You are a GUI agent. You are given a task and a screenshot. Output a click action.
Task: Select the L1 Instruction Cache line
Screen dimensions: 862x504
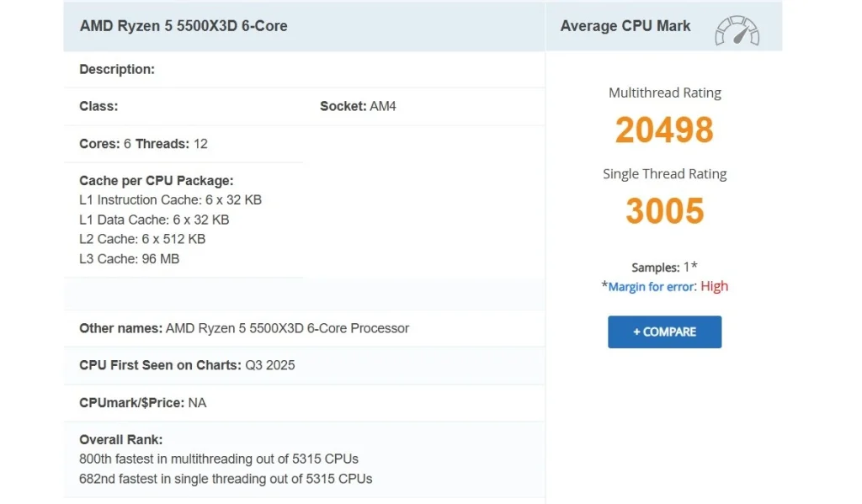tap(170, 200)
